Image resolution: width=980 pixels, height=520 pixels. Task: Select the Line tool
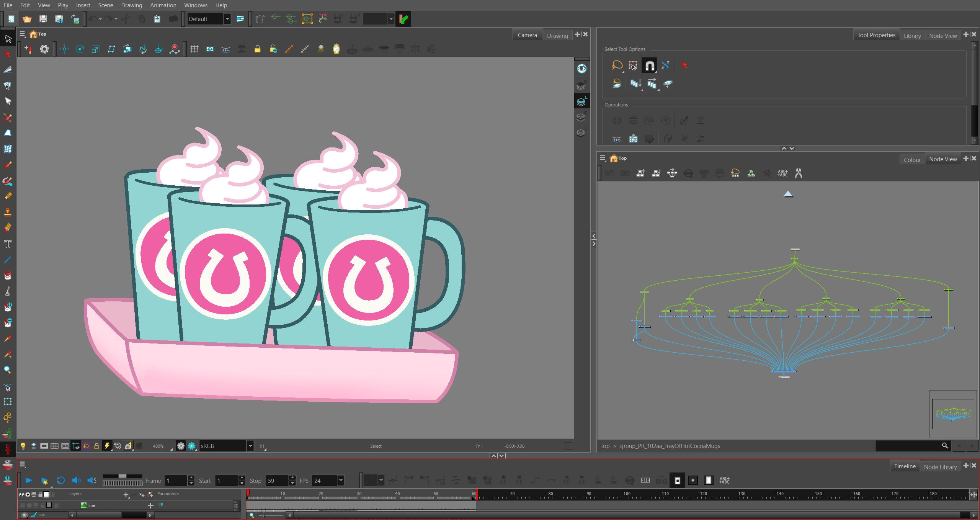(x=8, y=260)
